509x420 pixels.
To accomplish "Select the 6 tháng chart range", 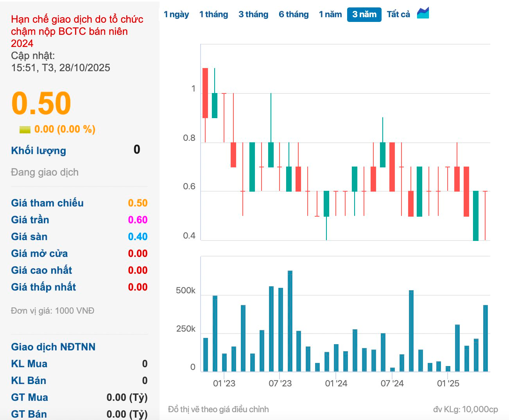I will click(x=294, y=14).
